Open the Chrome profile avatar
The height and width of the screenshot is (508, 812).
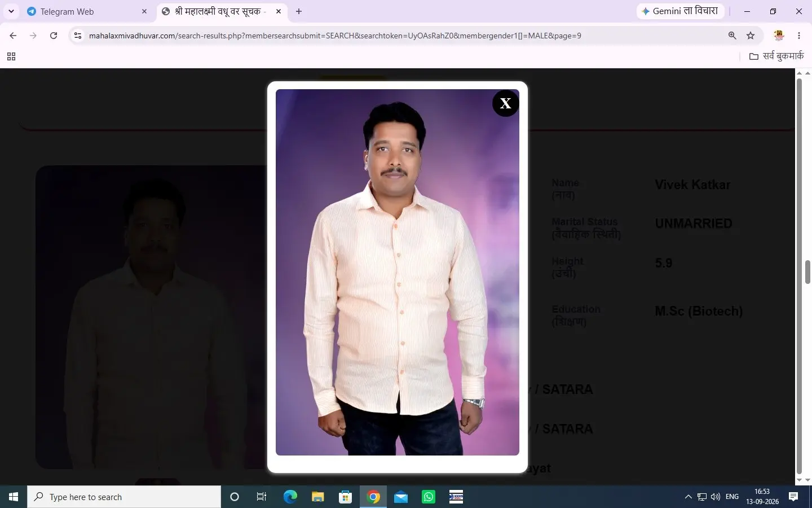tap(779, 36)
